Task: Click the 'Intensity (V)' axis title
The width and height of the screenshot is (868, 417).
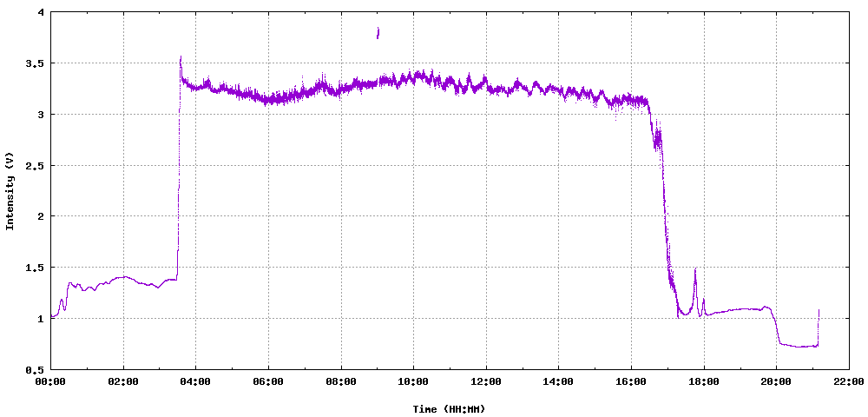Action: click(x=10, y=191)
